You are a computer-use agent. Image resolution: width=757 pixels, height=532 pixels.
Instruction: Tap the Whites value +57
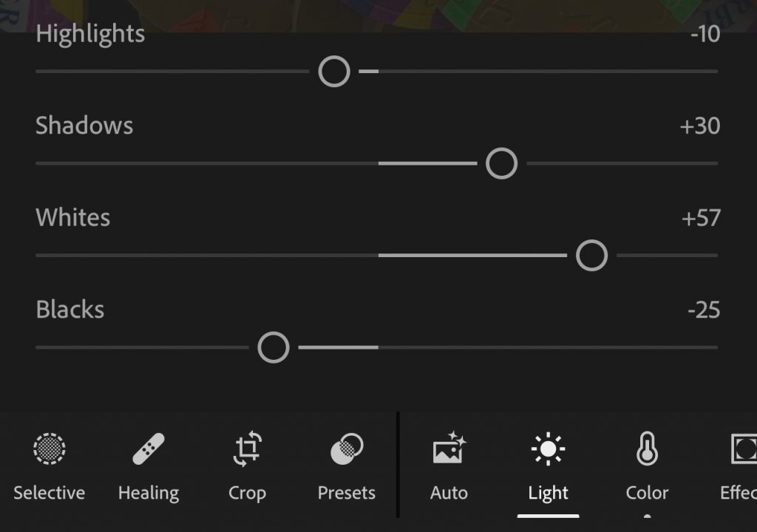tap(701, 218)
